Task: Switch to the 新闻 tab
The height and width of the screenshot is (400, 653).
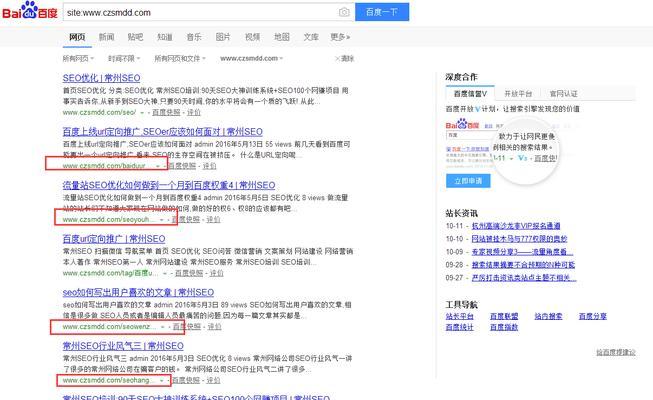Action: (x=106, y=37)
